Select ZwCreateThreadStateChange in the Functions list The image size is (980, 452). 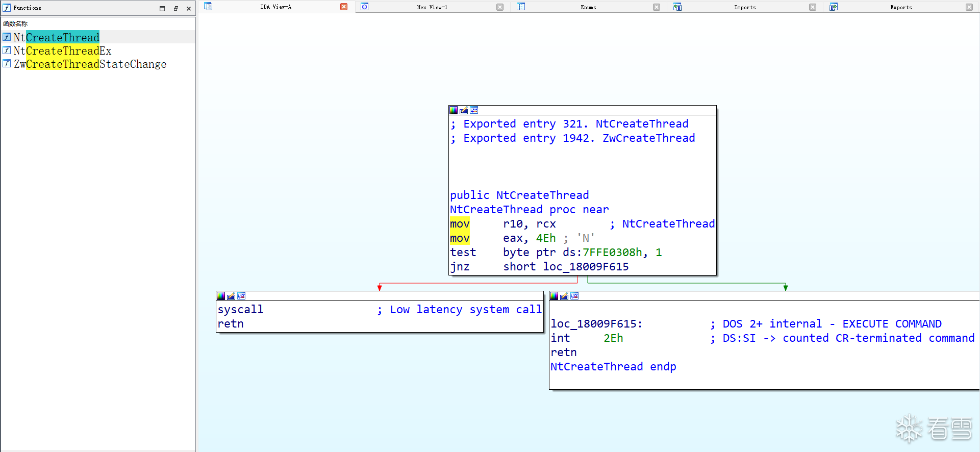pos(98,64)
